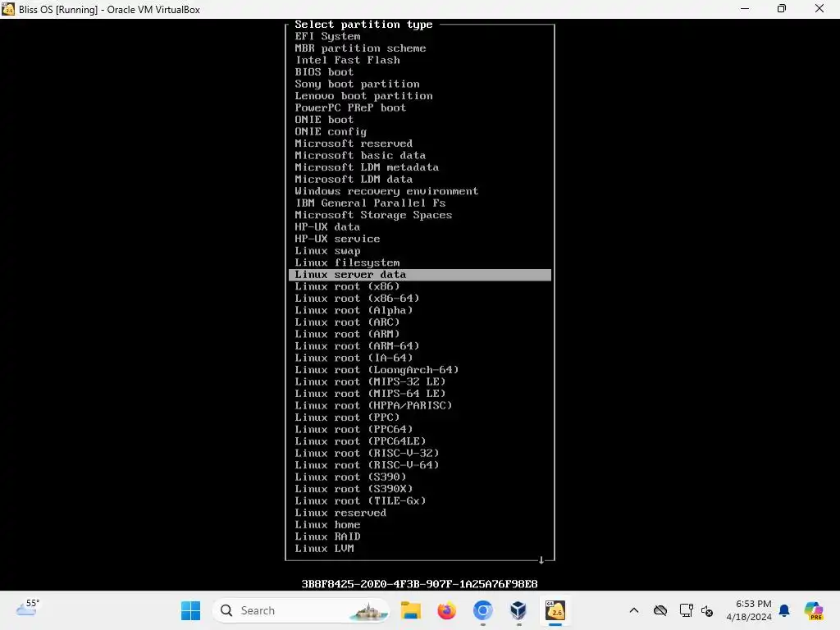Click the VirtualBox title bar app icon

tap(8, 9)
